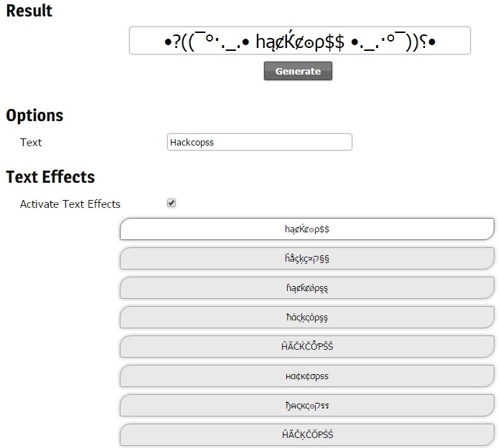Choose the second text effect ending in §§
The height and width of the screenshot is (448, 498).
click(307, 259)
